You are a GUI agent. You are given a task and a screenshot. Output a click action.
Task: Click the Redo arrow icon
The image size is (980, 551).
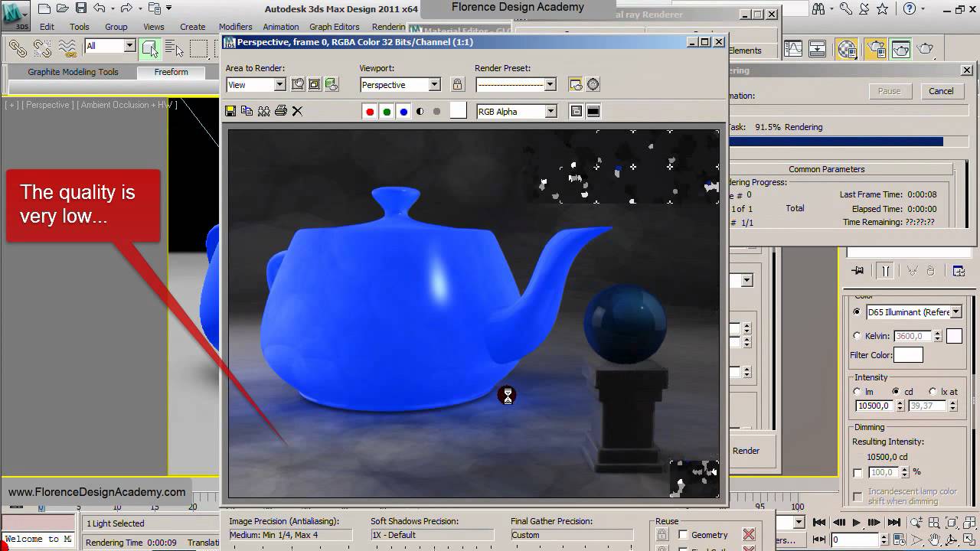[x=126, y=9]
